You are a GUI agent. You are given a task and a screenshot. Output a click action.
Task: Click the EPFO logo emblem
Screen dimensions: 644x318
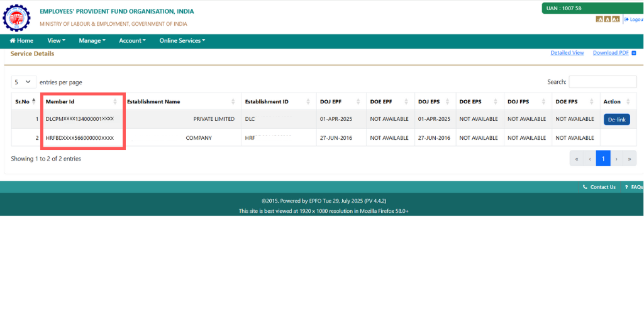tap(16, 18)
